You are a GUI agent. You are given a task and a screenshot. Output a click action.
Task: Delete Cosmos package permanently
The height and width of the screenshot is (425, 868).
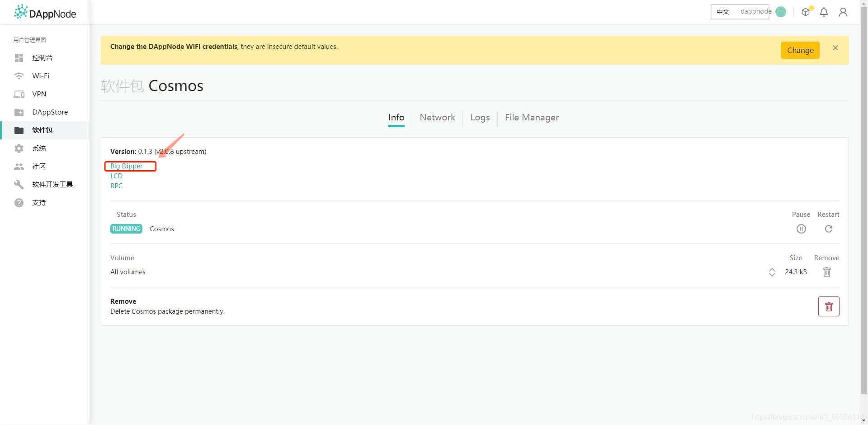pos(829,306)
